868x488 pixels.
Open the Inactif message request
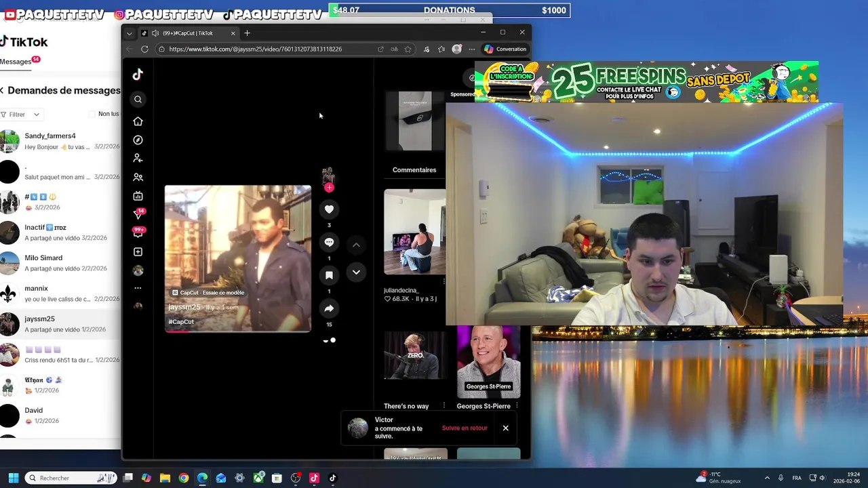coord(60,232)
